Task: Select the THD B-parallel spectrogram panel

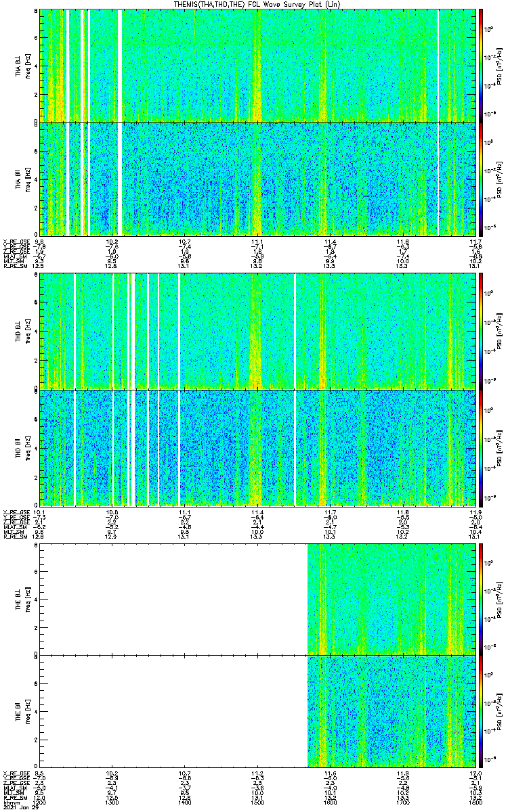Action: point(257,448)
